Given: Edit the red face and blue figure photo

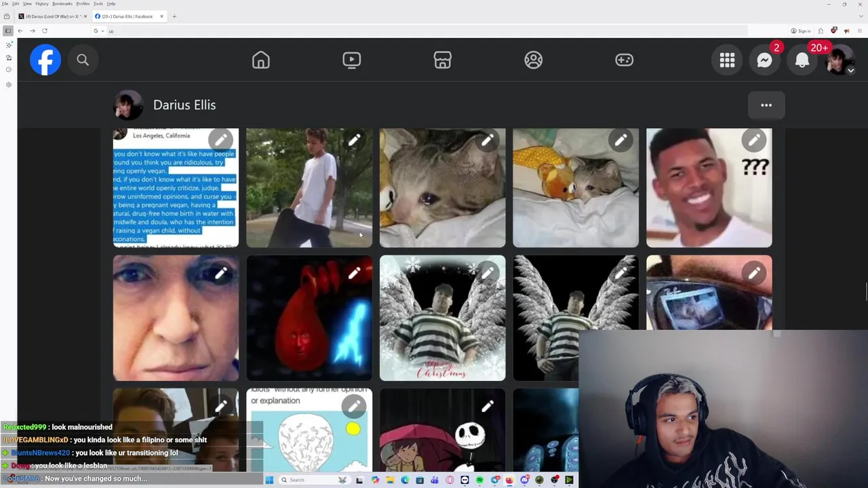Looking at the screenshot, I should (354, 274).
